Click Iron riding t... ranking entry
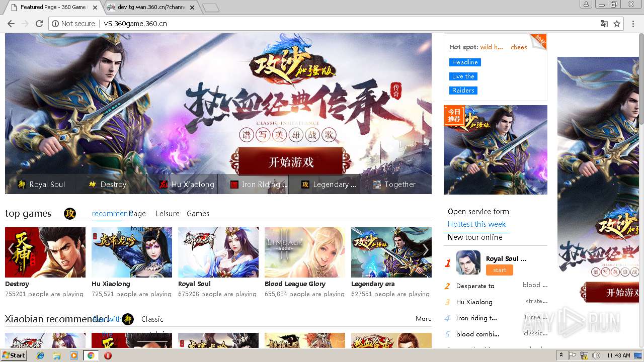644x362 pixels. click(x=476, y=318)
